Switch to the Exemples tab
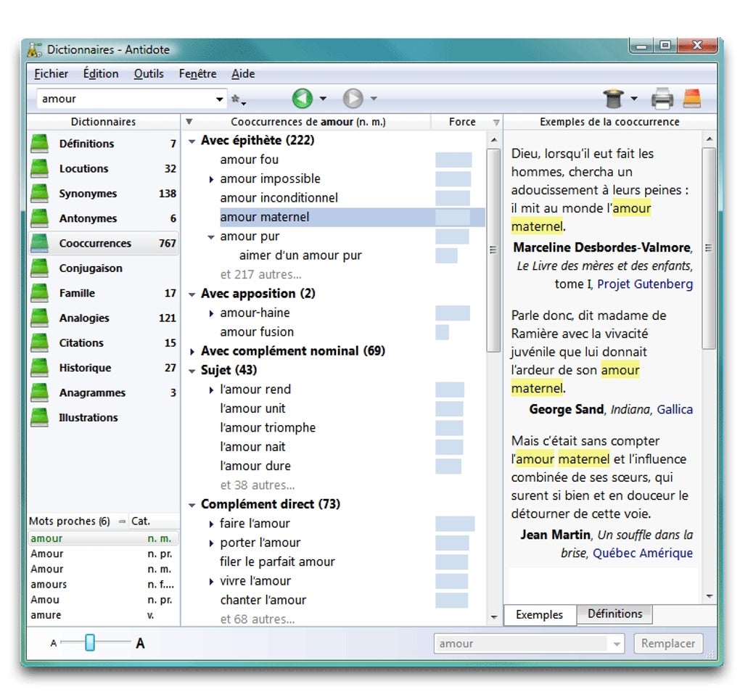This screenshot has height=700, width=740. pos(540,614)
